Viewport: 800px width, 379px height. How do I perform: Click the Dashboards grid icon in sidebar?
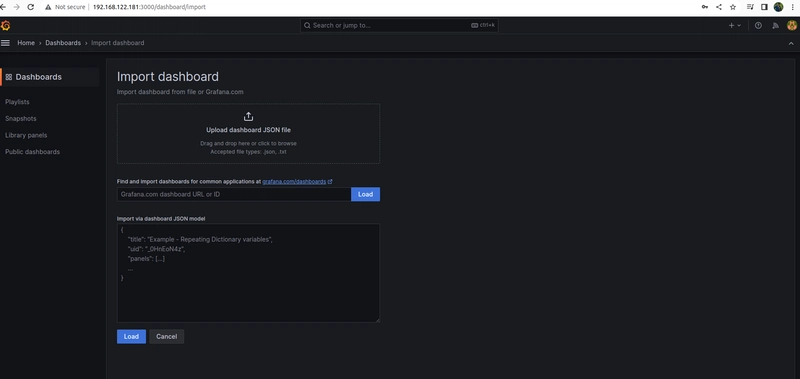[9, 77]
